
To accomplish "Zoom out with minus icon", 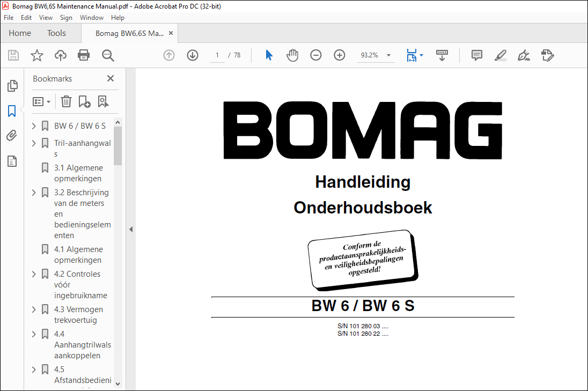I will pos(316,55).
